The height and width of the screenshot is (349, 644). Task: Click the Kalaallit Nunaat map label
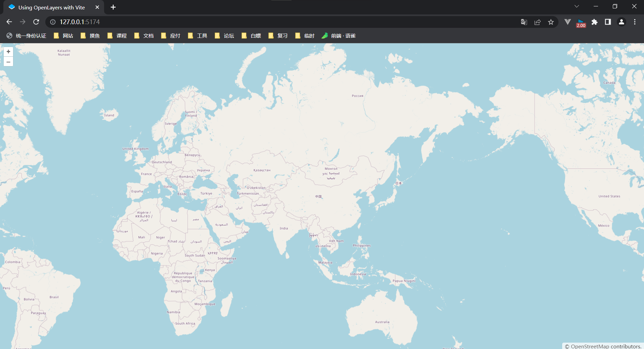(x=64, y=53)
